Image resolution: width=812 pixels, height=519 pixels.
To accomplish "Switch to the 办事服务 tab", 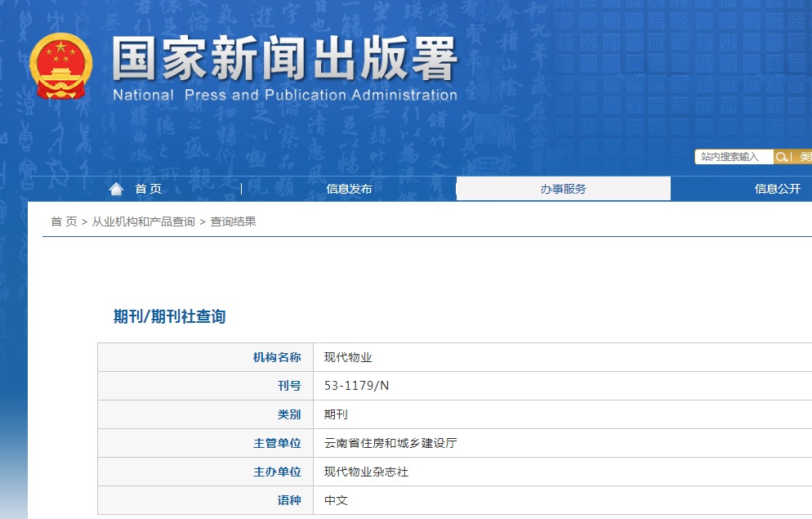I will coord(564,188).
